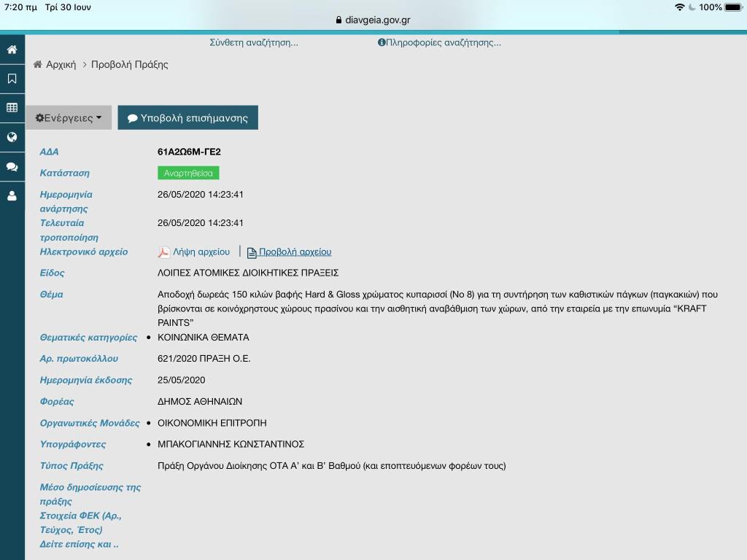Viewport: 747px width, 560px height.
Task: Click the home icon beside Αρχική breadcrumb
Action: coord(38,64)
